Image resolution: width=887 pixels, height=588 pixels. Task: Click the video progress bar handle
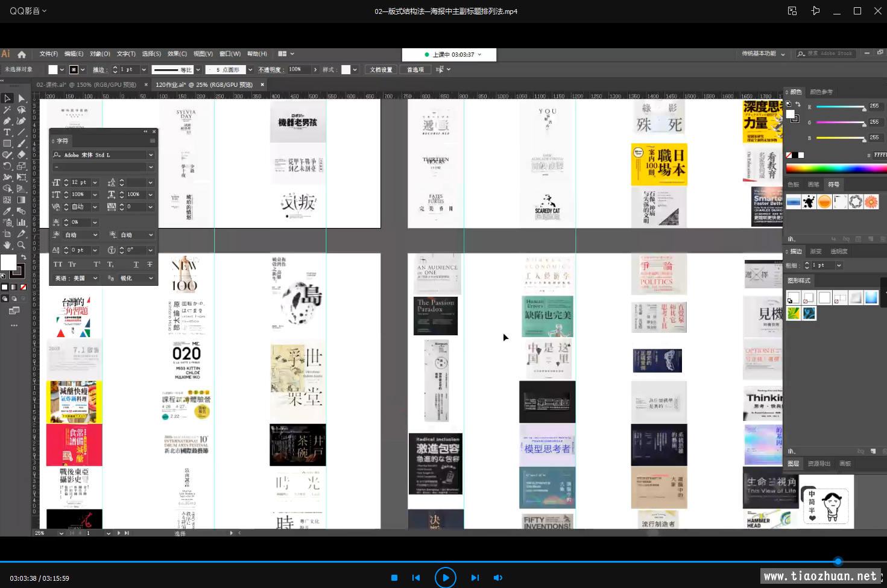coord(838,561)
